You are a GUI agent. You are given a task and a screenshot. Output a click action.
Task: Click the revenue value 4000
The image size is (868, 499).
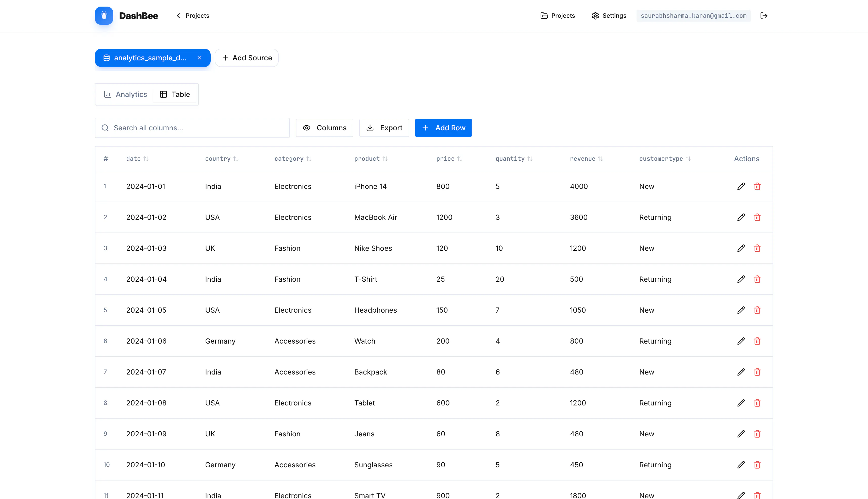click(x=579, y=186)
